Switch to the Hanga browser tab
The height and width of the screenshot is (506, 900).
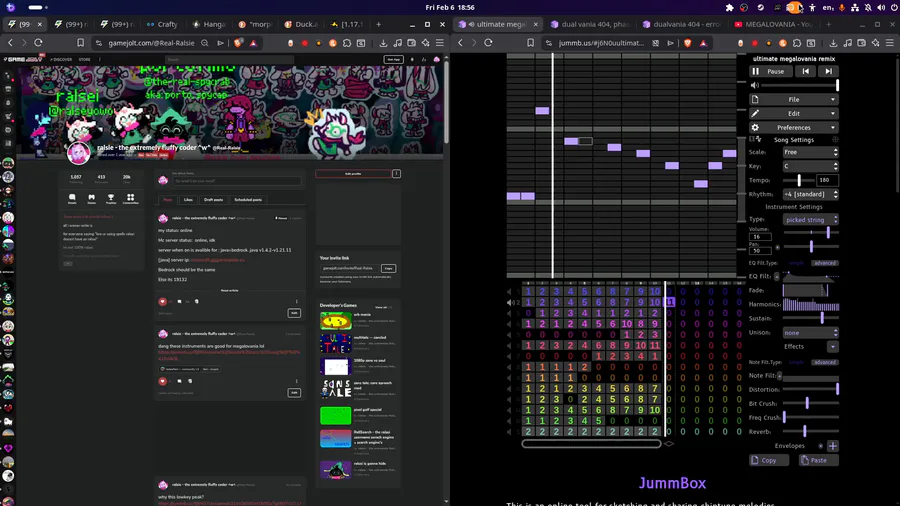tap(209, 25)
